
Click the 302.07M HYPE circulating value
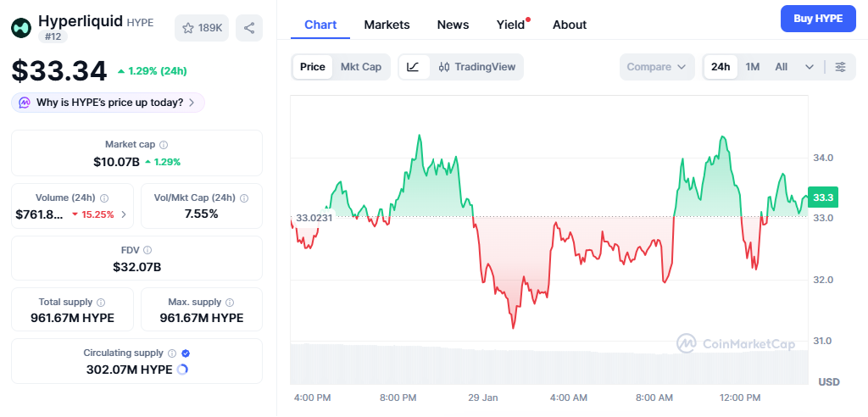(129, 370)
